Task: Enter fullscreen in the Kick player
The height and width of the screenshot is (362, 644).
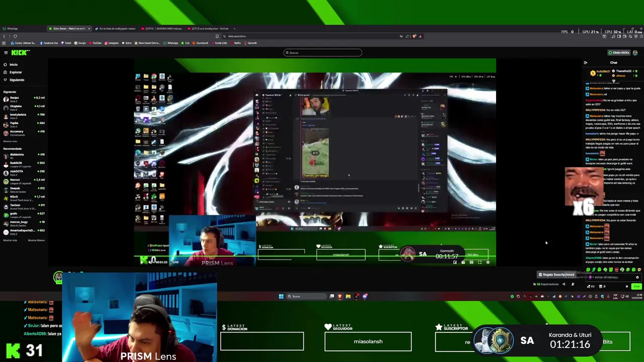Action: (x=479, y=262)
